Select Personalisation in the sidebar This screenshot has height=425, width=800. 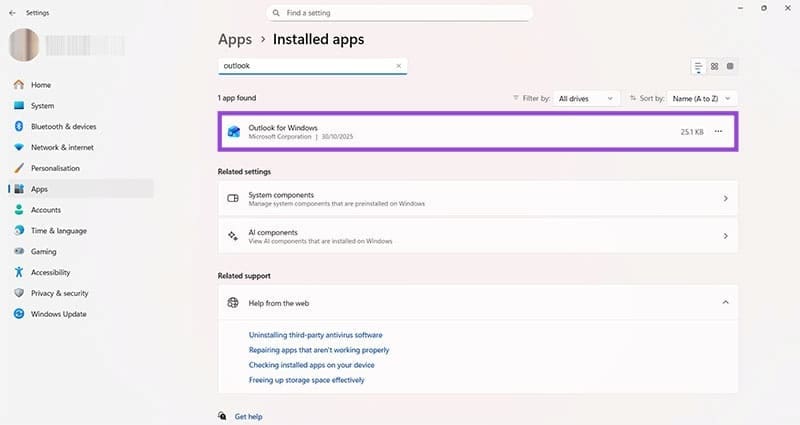[55, 168]
